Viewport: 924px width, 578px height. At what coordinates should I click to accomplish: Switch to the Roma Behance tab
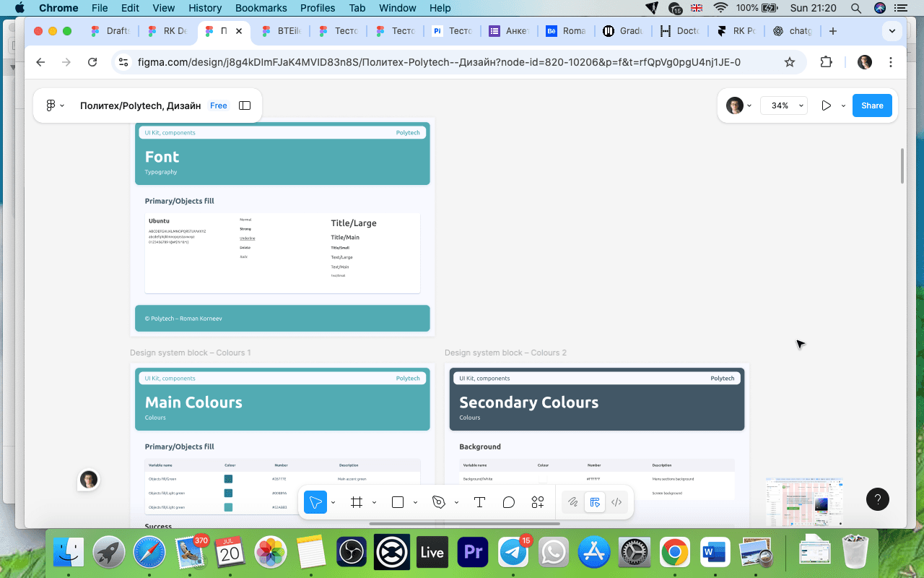(567, 31)
